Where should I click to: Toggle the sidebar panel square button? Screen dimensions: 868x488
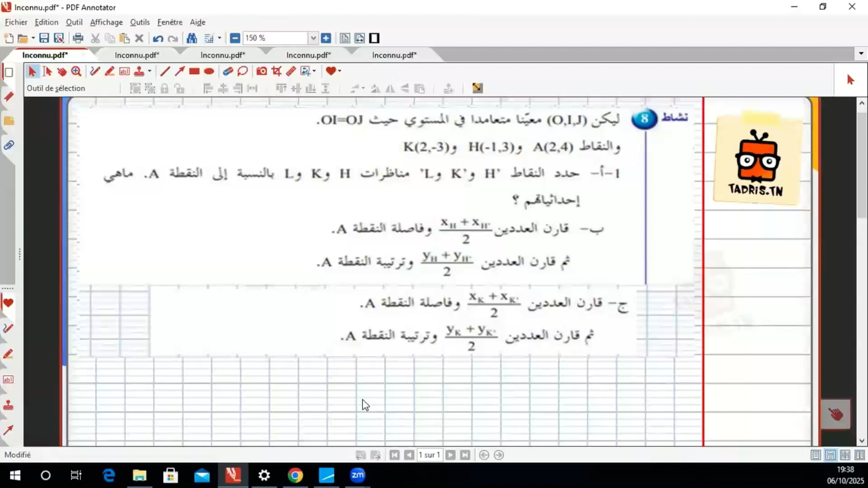[x=9, y=72]
